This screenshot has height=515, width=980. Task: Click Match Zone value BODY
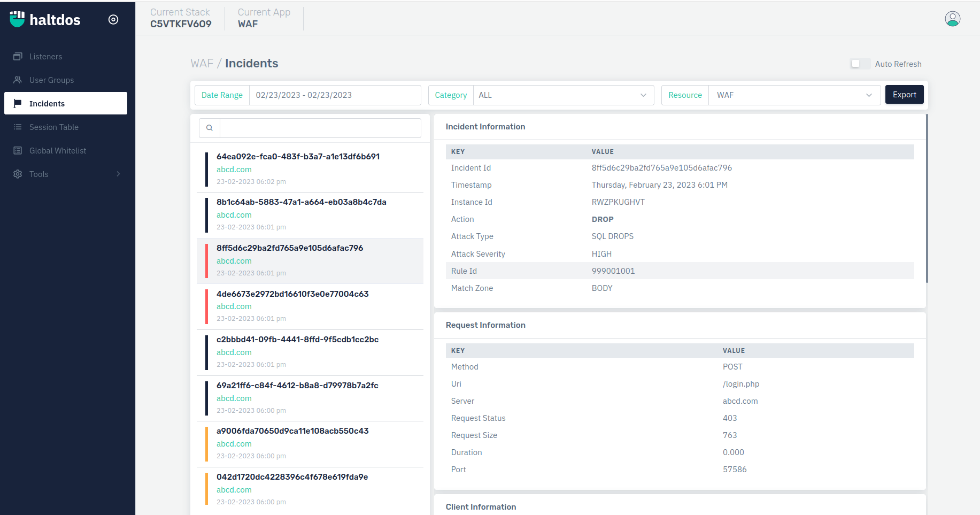(x=602, y=288)
